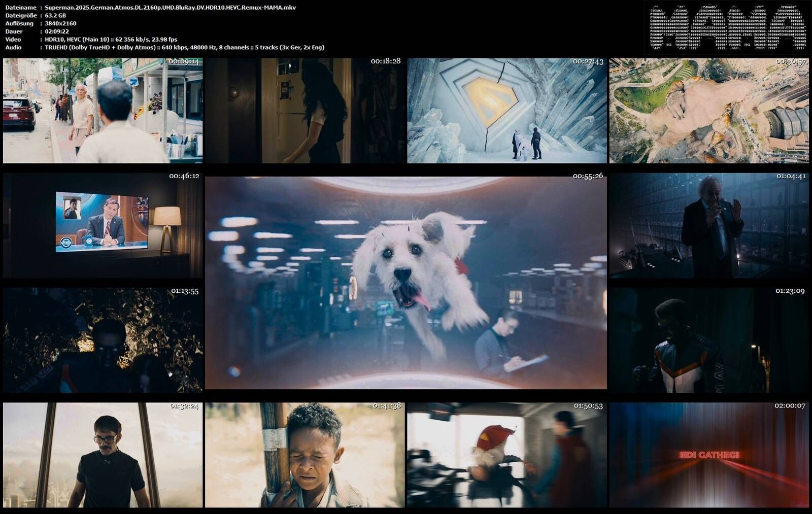Click the credits thumbnail at 02:00:07

point(709,455)
